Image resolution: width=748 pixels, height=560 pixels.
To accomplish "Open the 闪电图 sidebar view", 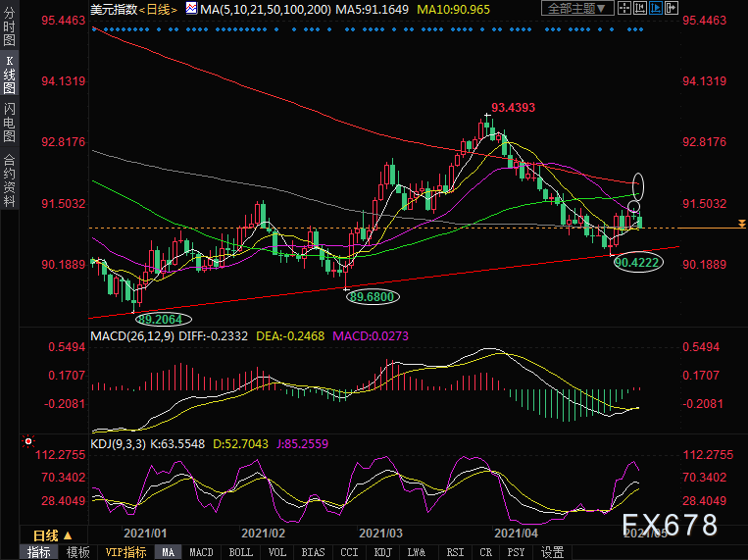I will coord(9,123).
